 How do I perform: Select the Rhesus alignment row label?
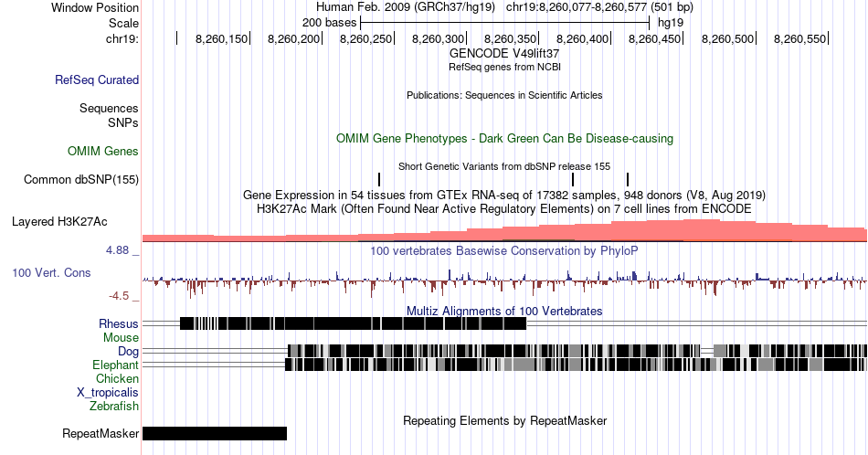pyautogui.click(x=119, y=323)
